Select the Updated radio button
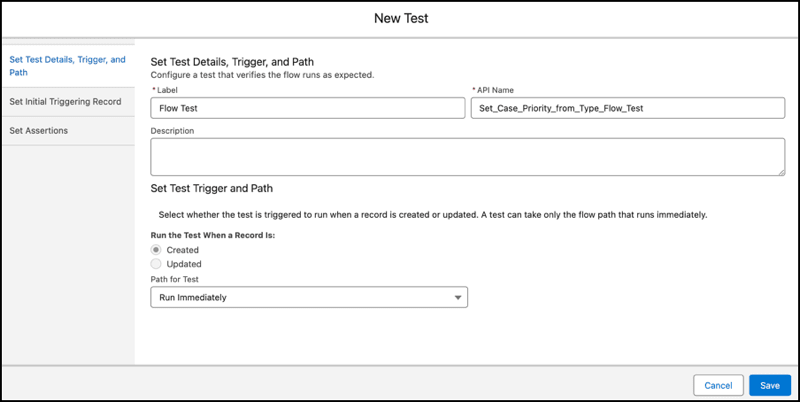Viewport: 800px width, 402px height. (156, 264)
